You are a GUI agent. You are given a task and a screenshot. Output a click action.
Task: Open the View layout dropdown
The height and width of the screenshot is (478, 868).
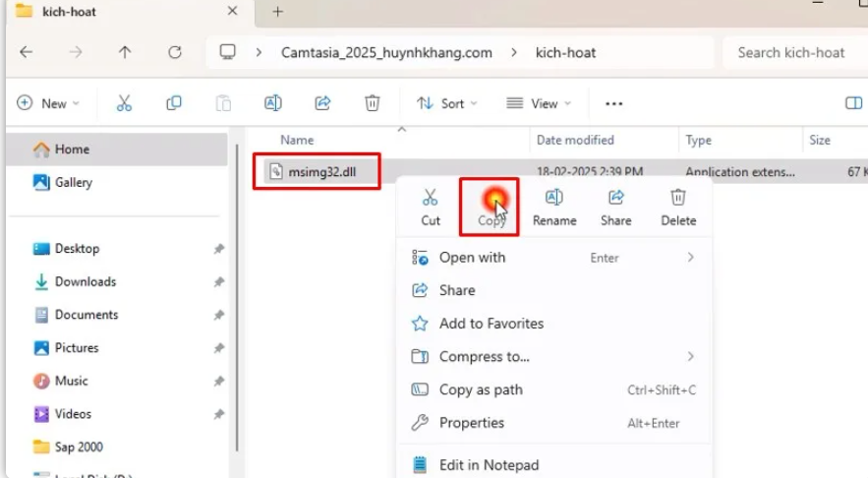coord(539,103)
